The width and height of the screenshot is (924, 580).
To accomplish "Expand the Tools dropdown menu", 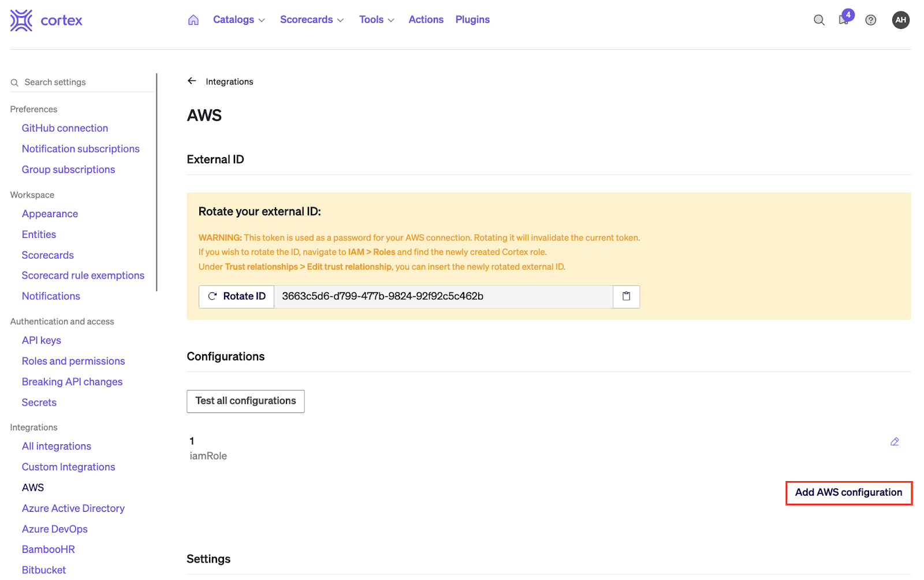I will (x=377, y=20).
